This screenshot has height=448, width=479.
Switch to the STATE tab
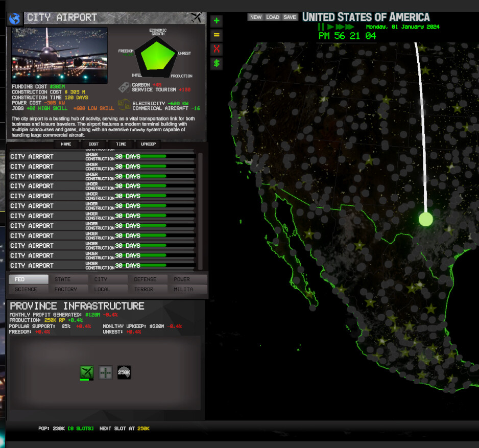(69, 279)
